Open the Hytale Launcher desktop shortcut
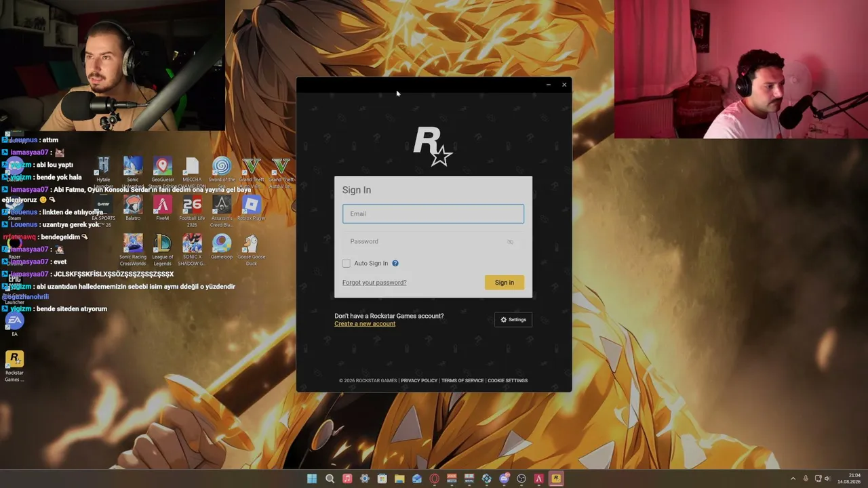This screenshot has width=868, height=488. (103, 172)
